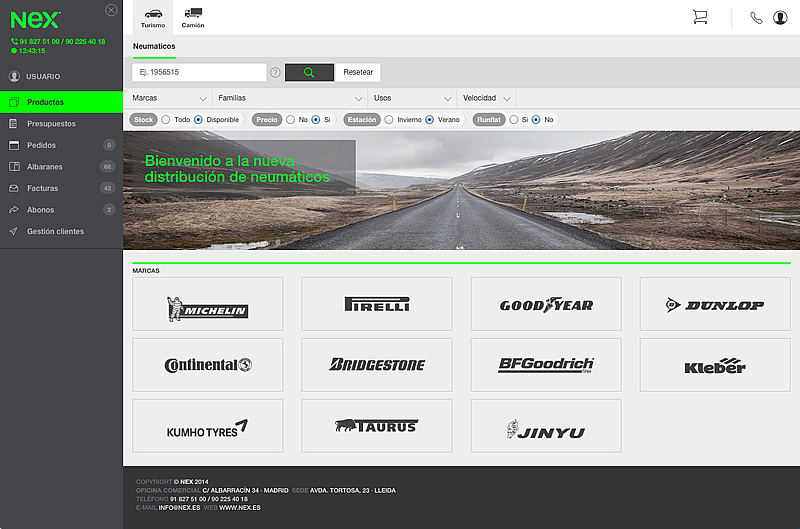Click the USUARIO avatar icon
Image resolution: width=800 pixels, height=529 pixels.
[14, 77]
